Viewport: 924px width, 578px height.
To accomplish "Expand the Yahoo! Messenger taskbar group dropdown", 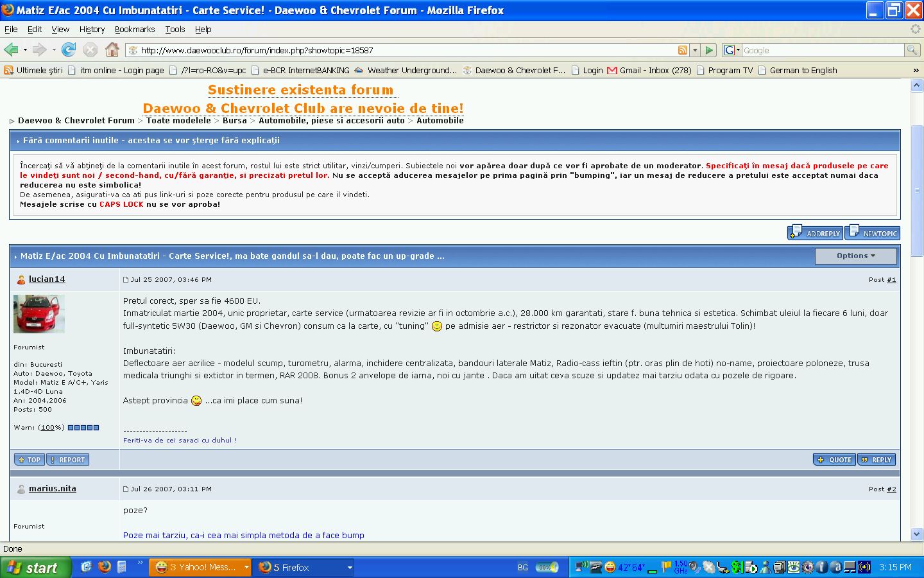I will pos(246,568).
